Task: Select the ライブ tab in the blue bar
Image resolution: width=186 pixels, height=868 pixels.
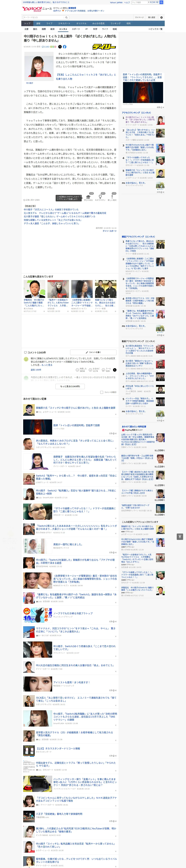Action: point(49,24)
